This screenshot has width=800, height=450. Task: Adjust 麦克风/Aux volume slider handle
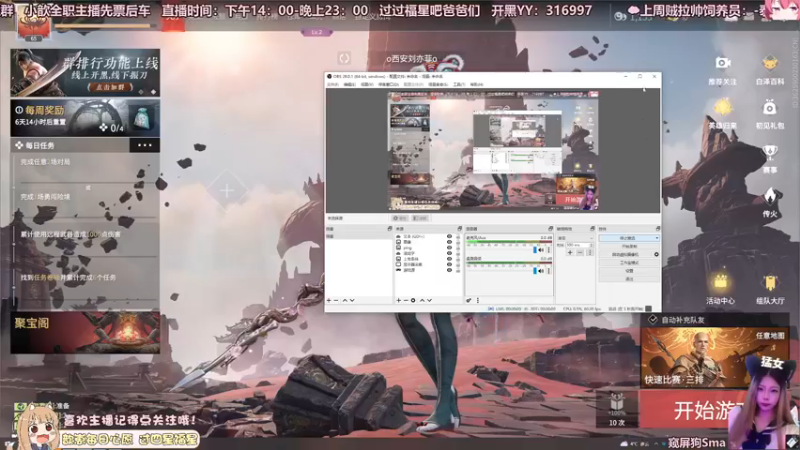coord(535,250)
